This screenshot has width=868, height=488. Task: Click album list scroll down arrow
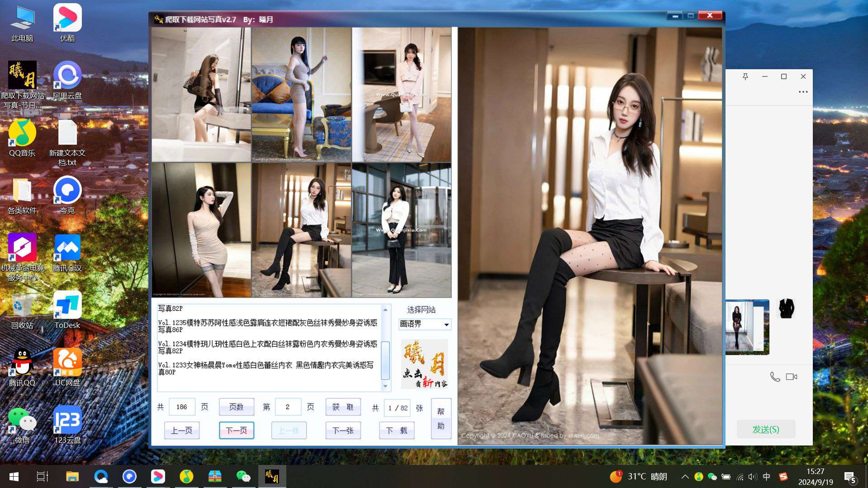[385, 386]
